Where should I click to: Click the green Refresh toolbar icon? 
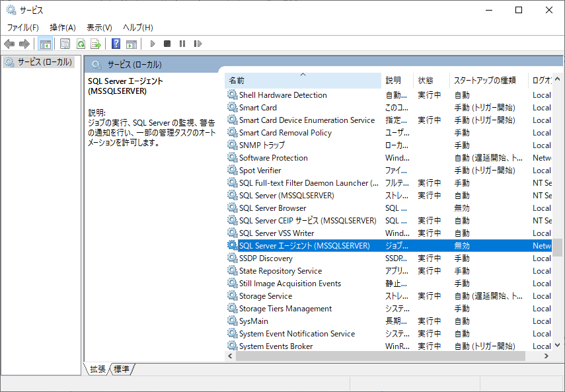click(x=81, y=44)
